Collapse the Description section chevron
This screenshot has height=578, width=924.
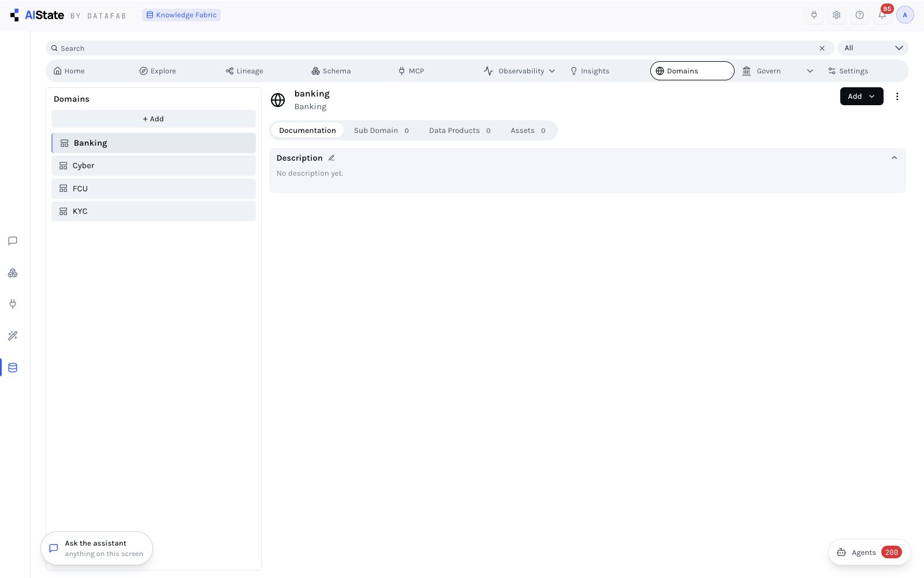[894, 158]
